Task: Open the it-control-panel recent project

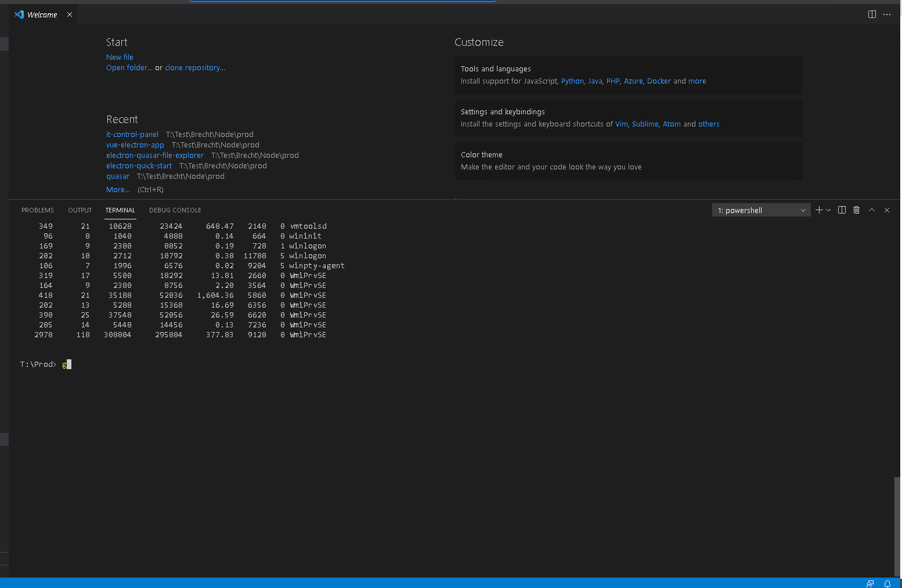Action: click(132, 134)
